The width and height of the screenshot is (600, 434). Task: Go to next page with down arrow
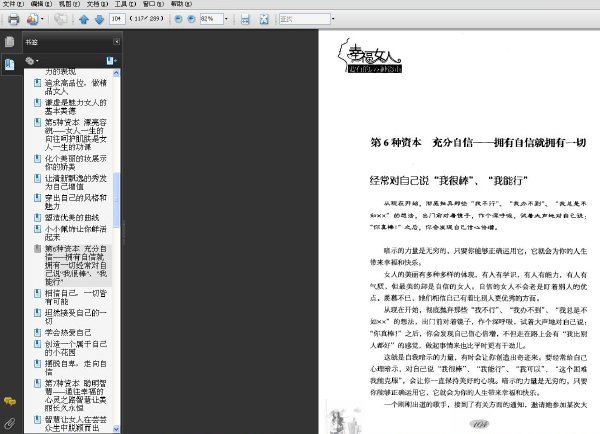(x=99, y=19)
